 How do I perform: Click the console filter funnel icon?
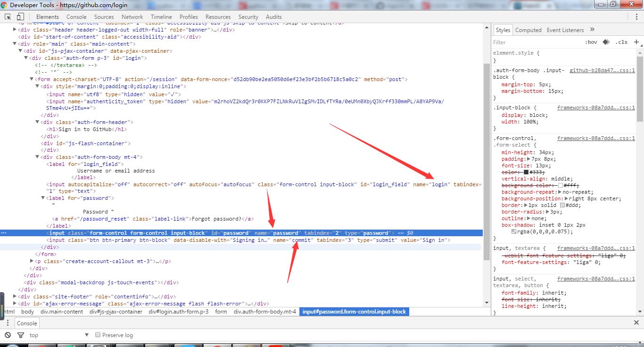[20, 335]
